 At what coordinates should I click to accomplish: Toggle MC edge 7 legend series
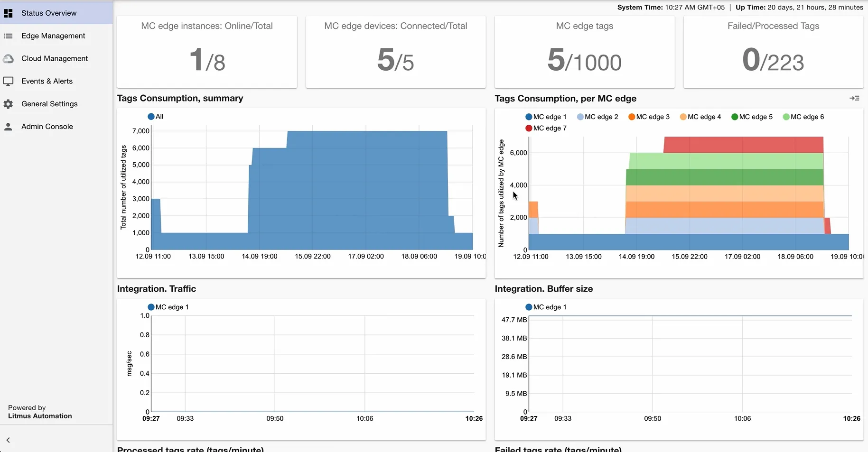coord(546,128)
